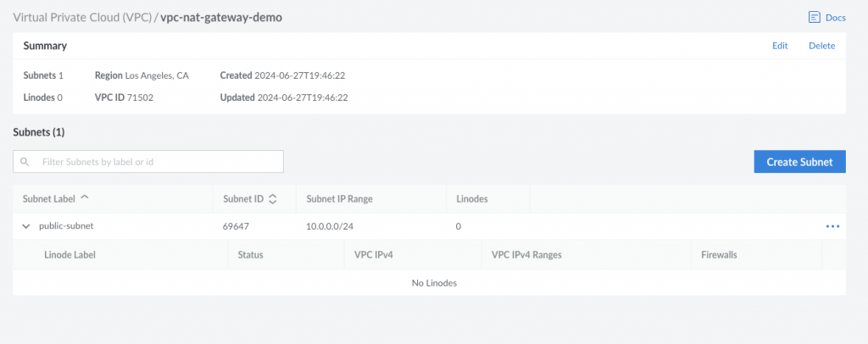Click the vpc-nat-gateway-demo breadcrumb title
This screenshot has width=868, height=344.
tap(221, 17)
